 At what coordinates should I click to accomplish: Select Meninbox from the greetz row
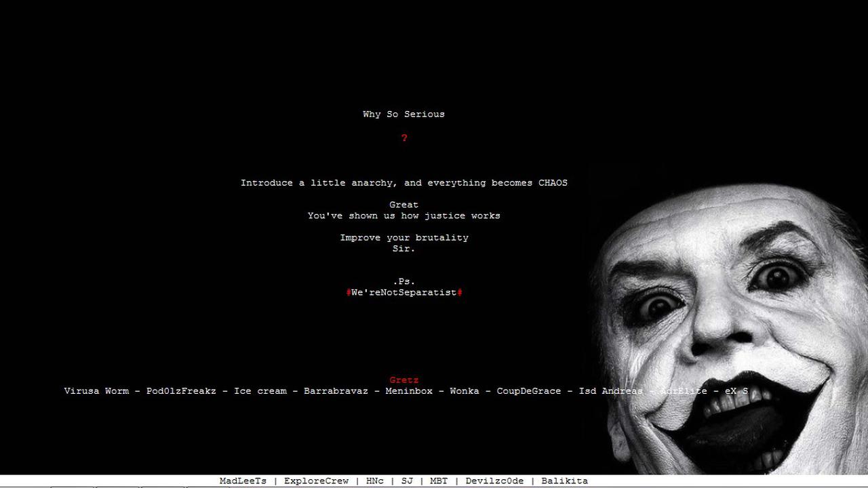408,391
